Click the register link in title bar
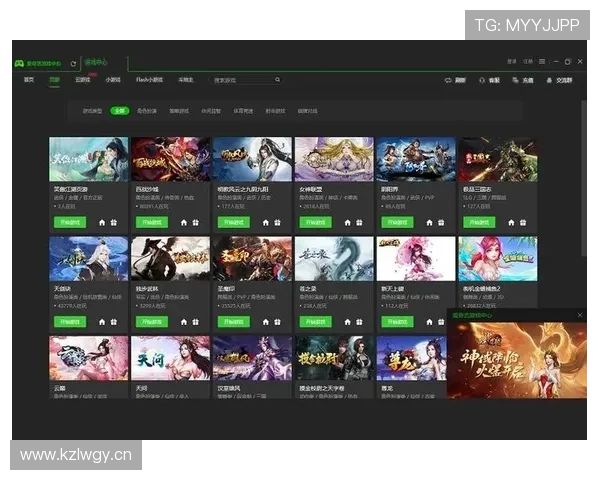The image size is (600, 480). point(528,62)
